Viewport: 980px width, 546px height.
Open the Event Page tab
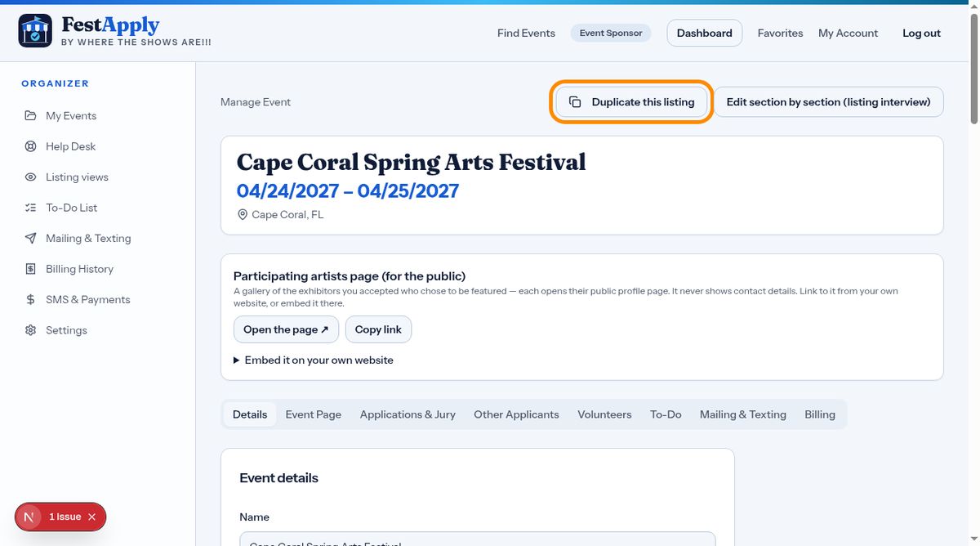click(314, 414)
